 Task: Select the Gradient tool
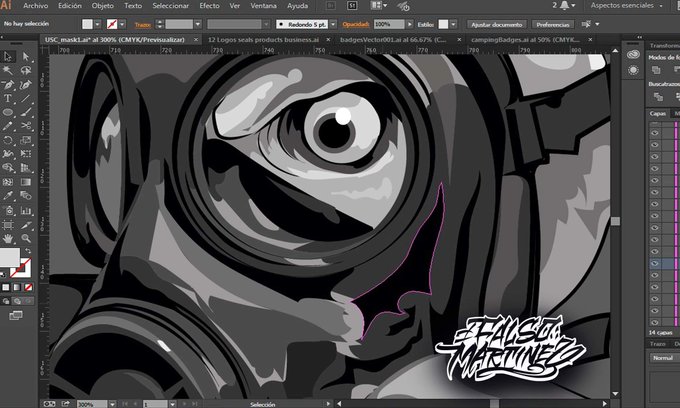pyautogui.click(x=26, y=182)
